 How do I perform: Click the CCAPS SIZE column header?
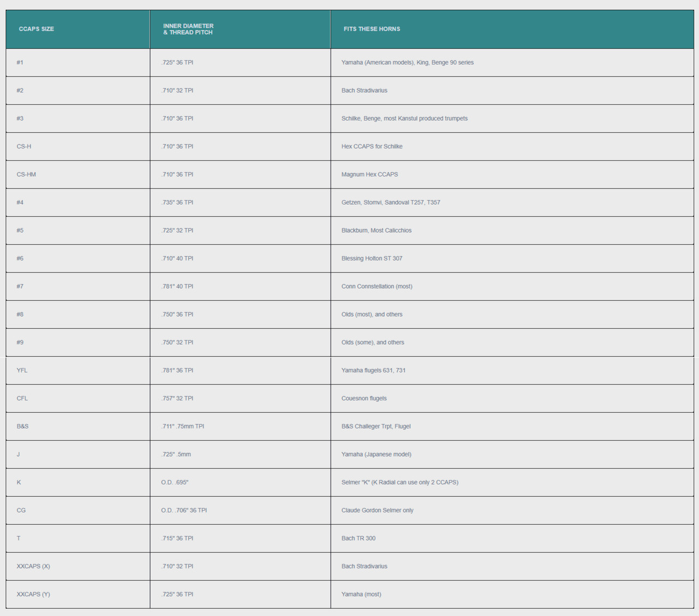78,29
